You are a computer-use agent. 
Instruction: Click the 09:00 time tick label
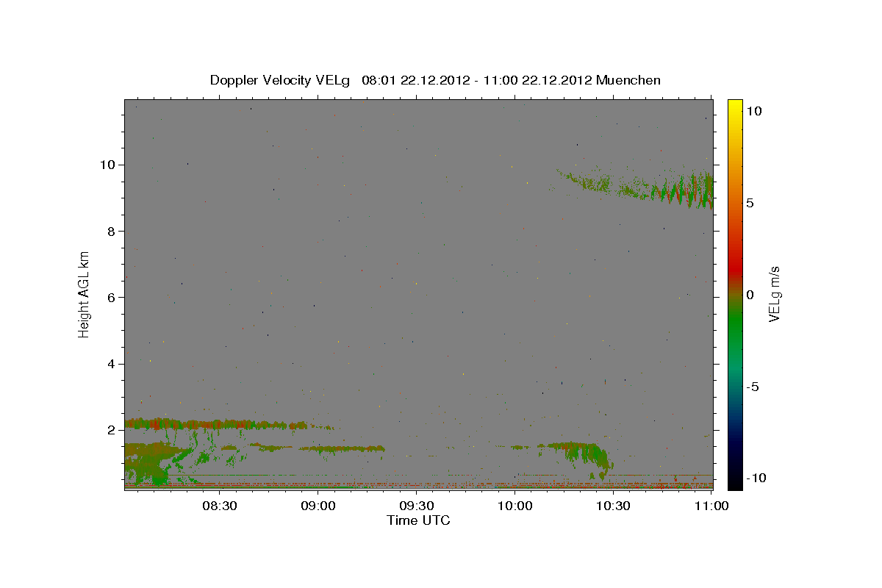point(318,506)
